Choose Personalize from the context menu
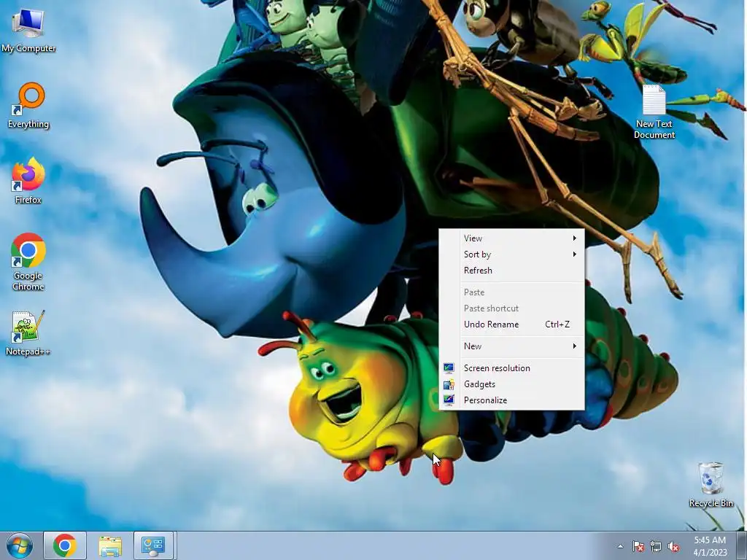This screenshot has width=747, height=560. point(511,400)
